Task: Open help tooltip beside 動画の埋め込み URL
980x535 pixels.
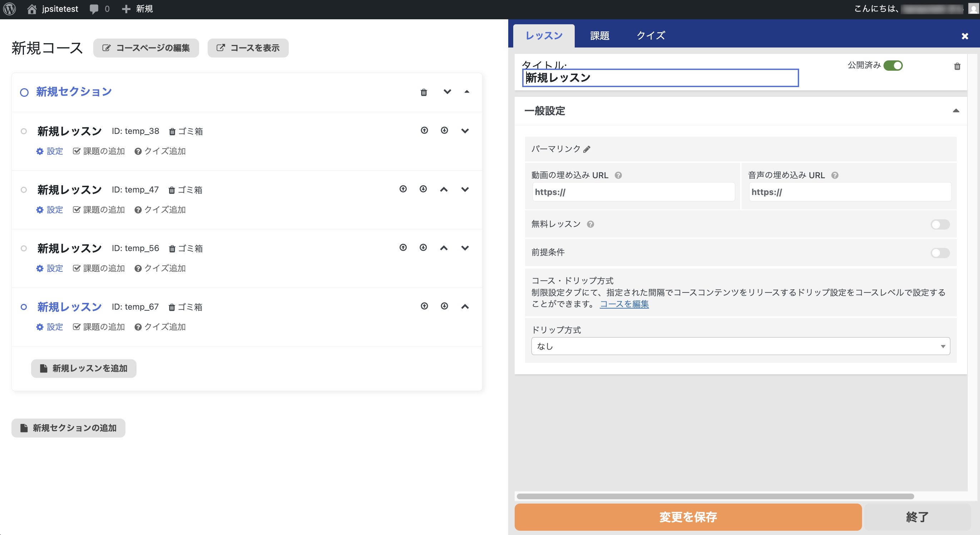Action: (618, 175)
